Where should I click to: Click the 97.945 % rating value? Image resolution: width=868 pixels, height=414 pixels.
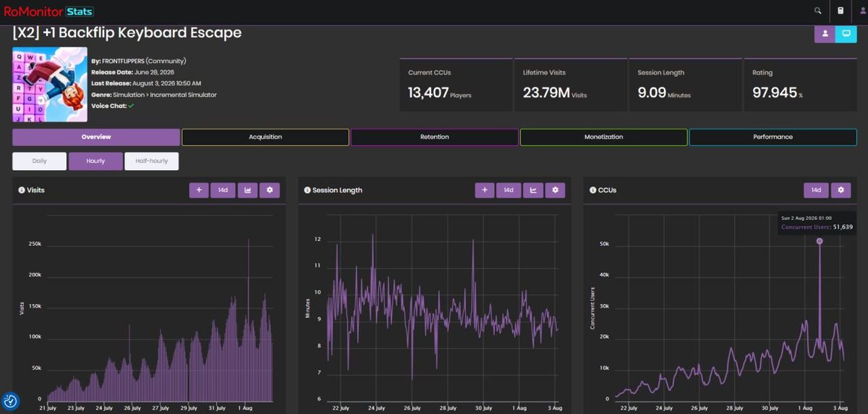[778, 93]
